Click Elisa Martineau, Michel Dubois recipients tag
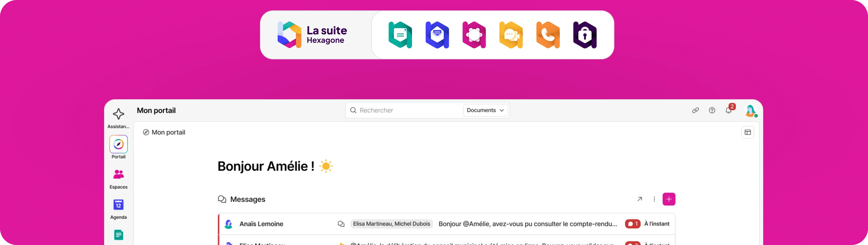The image size is (868, 245). [392, 224]
